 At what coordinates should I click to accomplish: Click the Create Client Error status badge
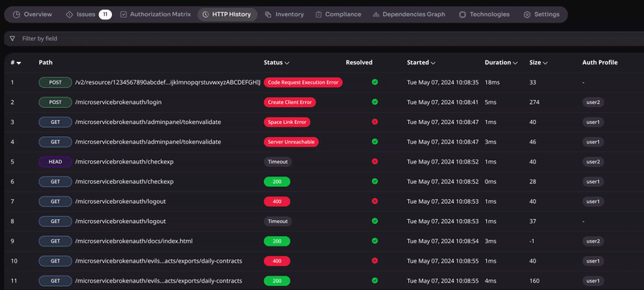(290, 102)
